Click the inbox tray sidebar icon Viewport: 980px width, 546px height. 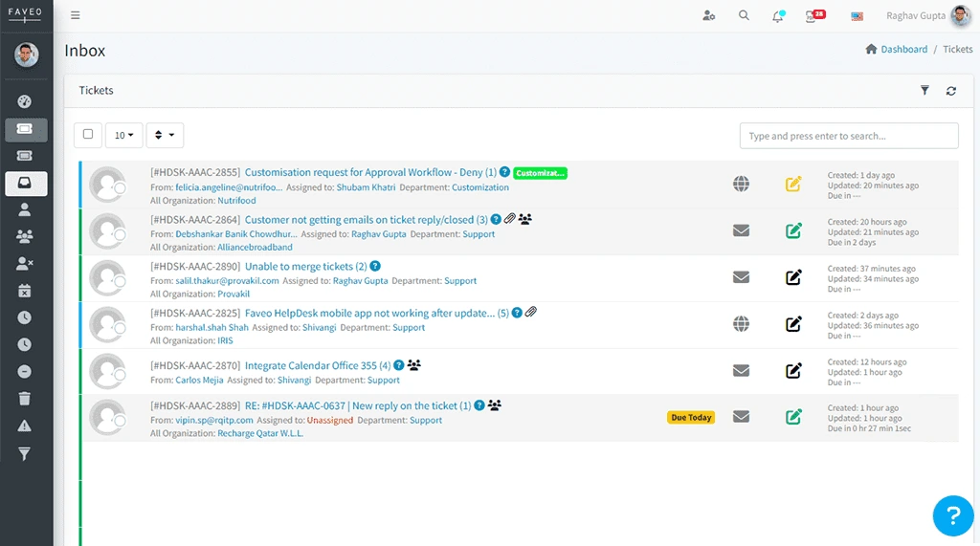(x=24, y=183)
